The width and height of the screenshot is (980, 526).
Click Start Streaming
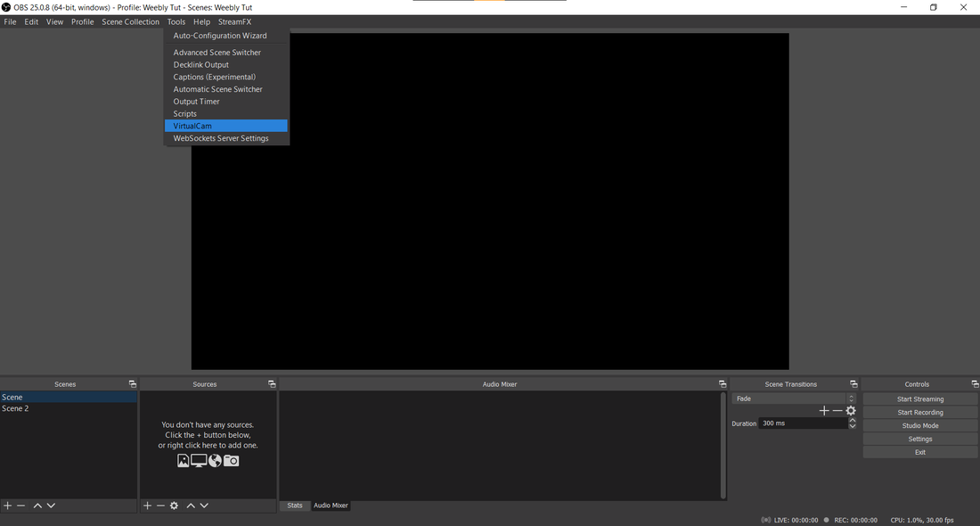coord(919,399)
